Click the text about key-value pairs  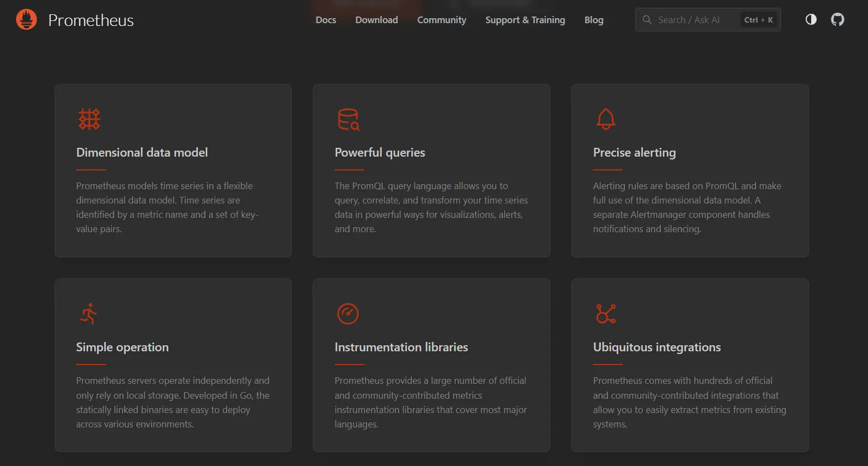point(167,207)
